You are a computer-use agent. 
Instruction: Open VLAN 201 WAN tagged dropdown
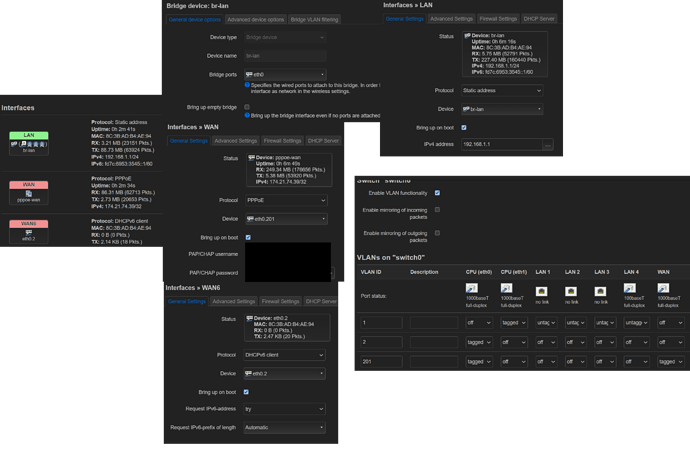tap(671, 362)
